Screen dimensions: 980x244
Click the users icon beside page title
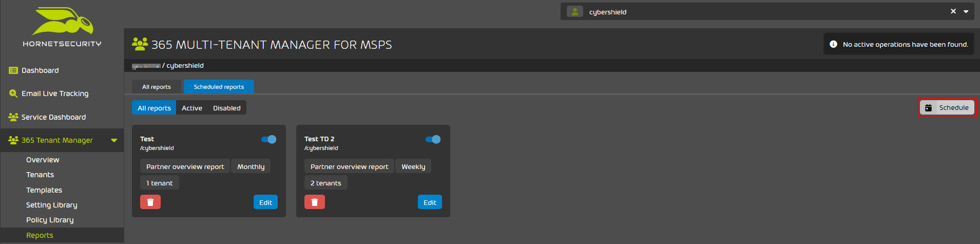click(x=140, y=44)
